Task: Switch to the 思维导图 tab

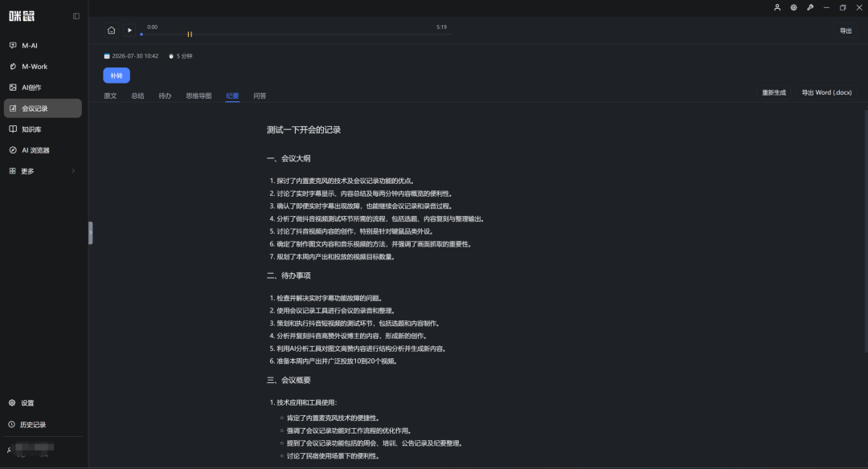Action: pyautogui.click(x=199, y=96)
